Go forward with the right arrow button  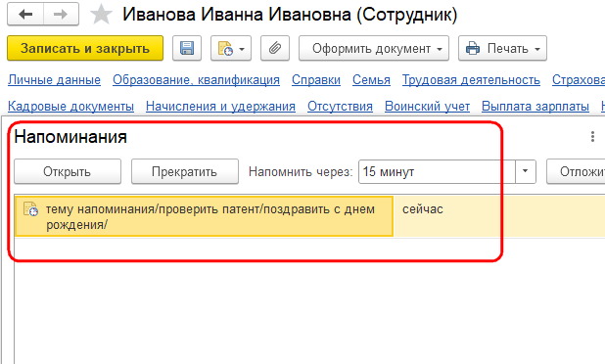pyautogui.click(x=61, y=15)
